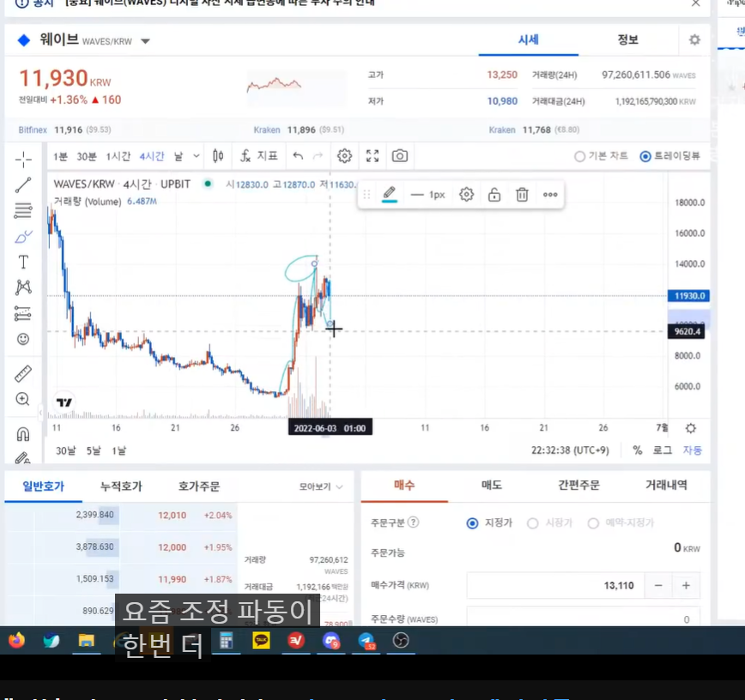Image resolution: width=745 pixels, height=700 pixels.
Task: Expand the timeframe interval dropdown chevron
Action: (x=197, y=156)
